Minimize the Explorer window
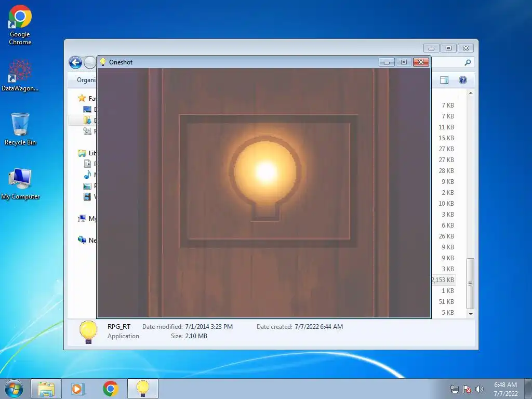Screen dimensions: 532x399 coord(431,48)
